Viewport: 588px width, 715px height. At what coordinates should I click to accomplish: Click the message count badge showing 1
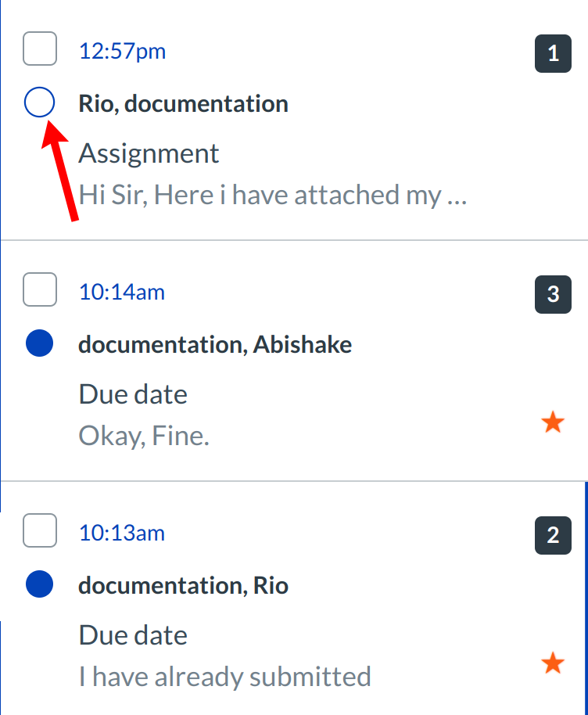[553, 54]
